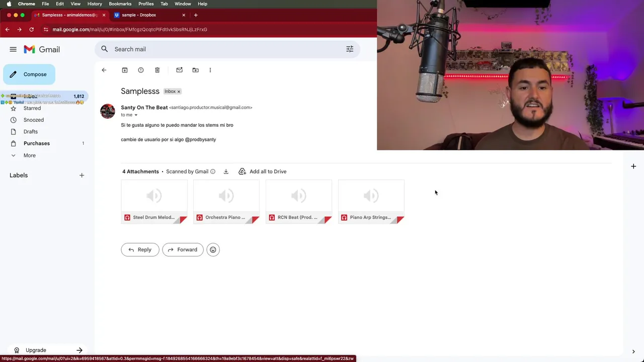Click Compose button

click(x=29, y=74)
